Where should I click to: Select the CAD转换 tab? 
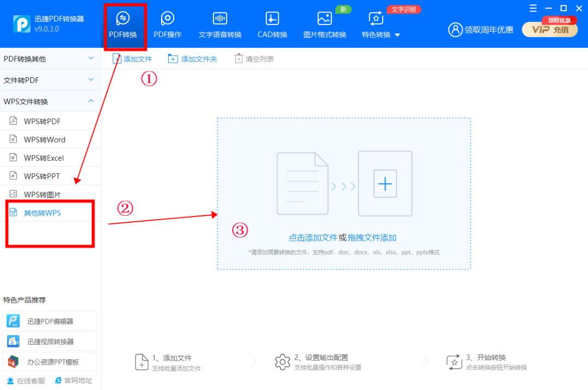click(x=272, y=25)
